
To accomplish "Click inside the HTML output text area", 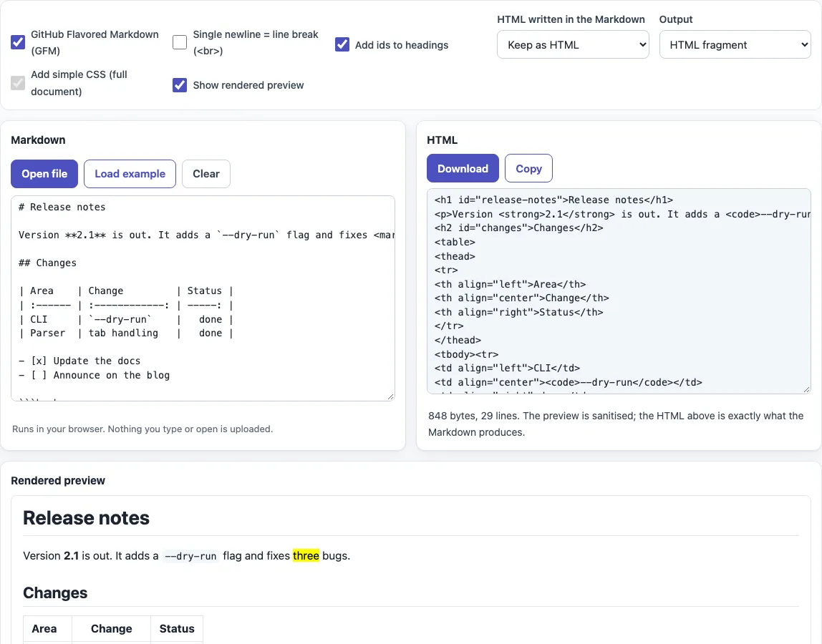I will 619,291.
